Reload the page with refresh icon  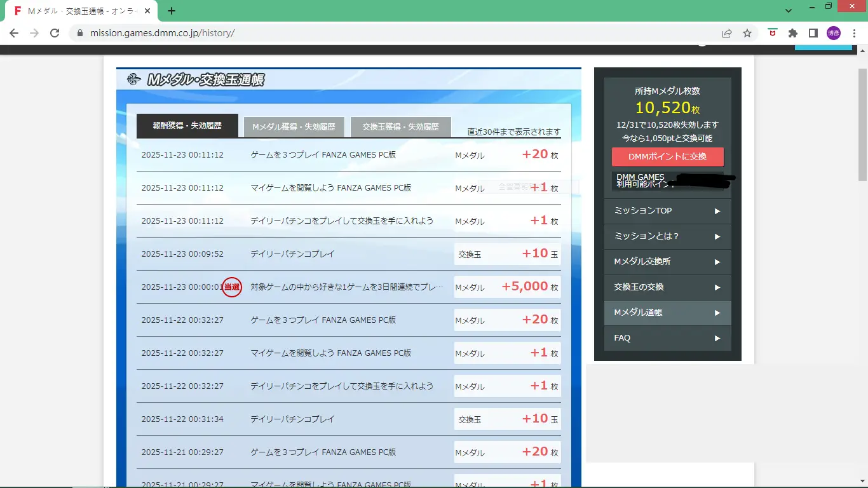point(55,33)
